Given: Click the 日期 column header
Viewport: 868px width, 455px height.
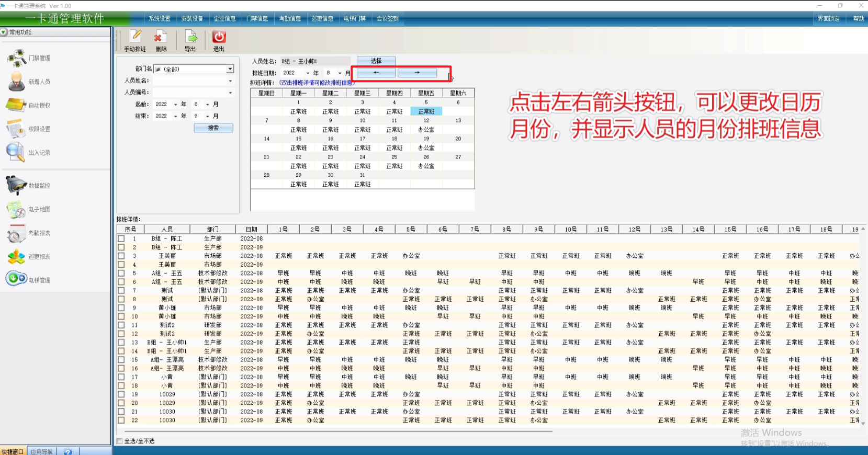Looking at the screenshot, I should pos(252,229).
